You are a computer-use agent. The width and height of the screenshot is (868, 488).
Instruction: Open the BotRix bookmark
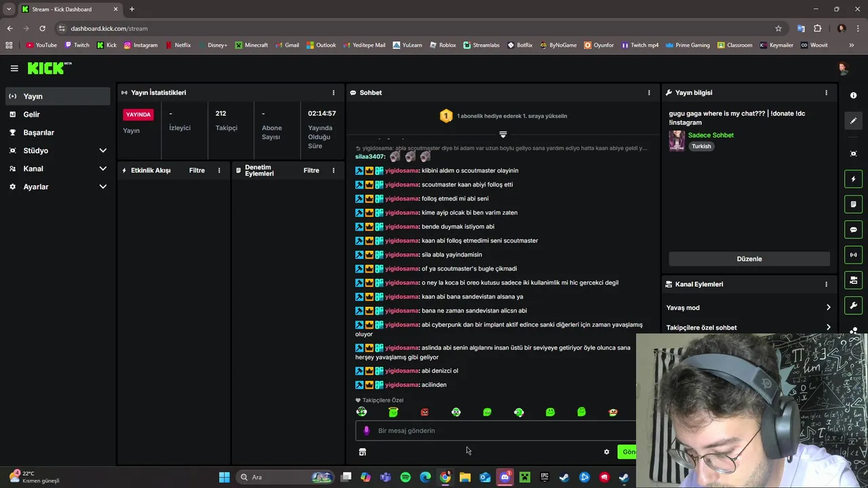(520, 45)
